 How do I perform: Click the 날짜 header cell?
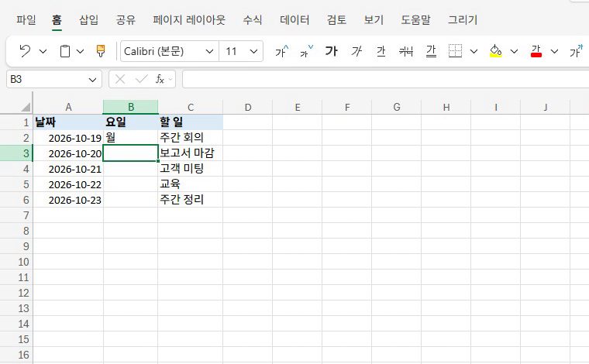[68, 122]
